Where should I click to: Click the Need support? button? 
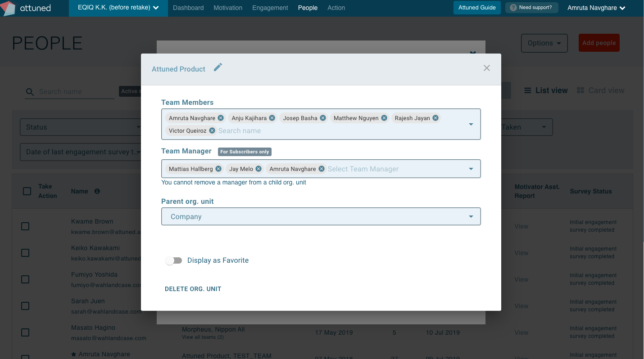[x=531, y=8]
